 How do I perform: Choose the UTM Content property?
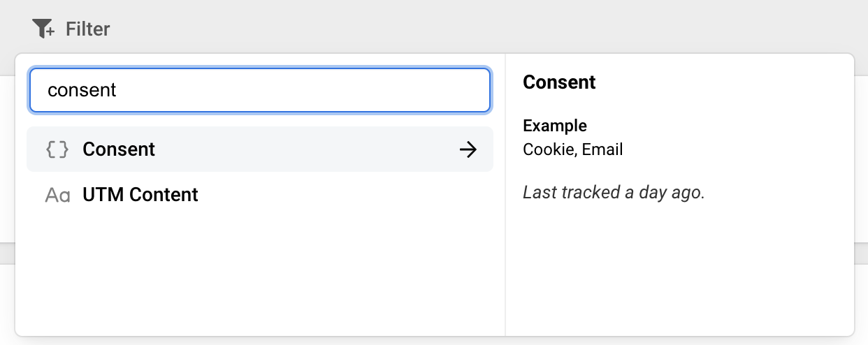click(x=260, y=194)
